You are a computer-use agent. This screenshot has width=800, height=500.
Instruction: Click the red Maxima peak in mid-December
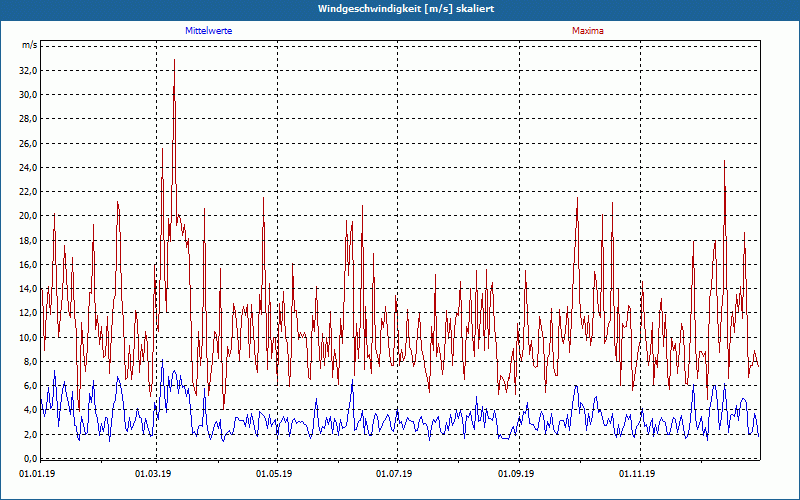pyautogui.click(x=724, y=161)
